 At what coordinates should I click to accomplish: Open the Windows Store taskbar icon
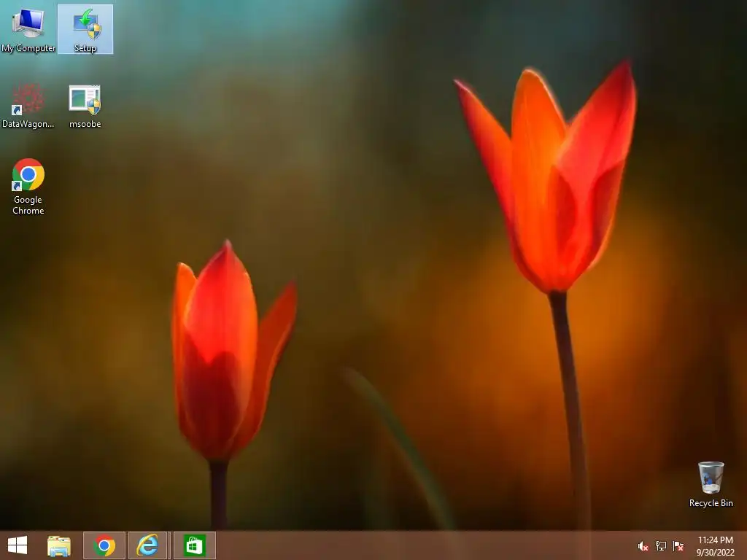194,545
